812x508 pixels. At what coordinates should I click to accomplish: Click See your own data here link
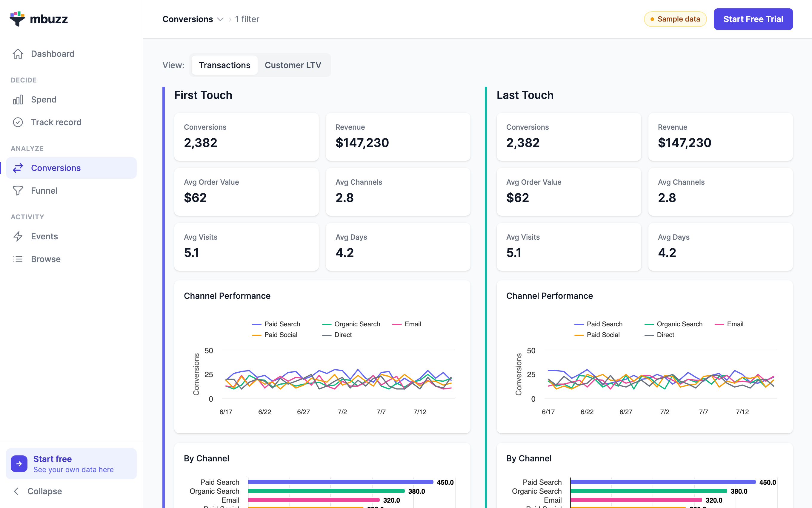point(73,469)
